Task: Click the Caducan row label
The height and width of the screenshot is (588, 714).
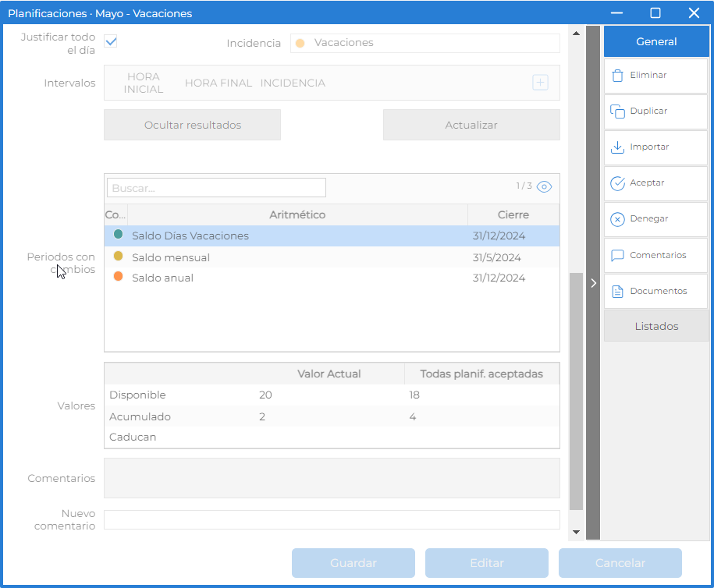Action: point(133,437)
